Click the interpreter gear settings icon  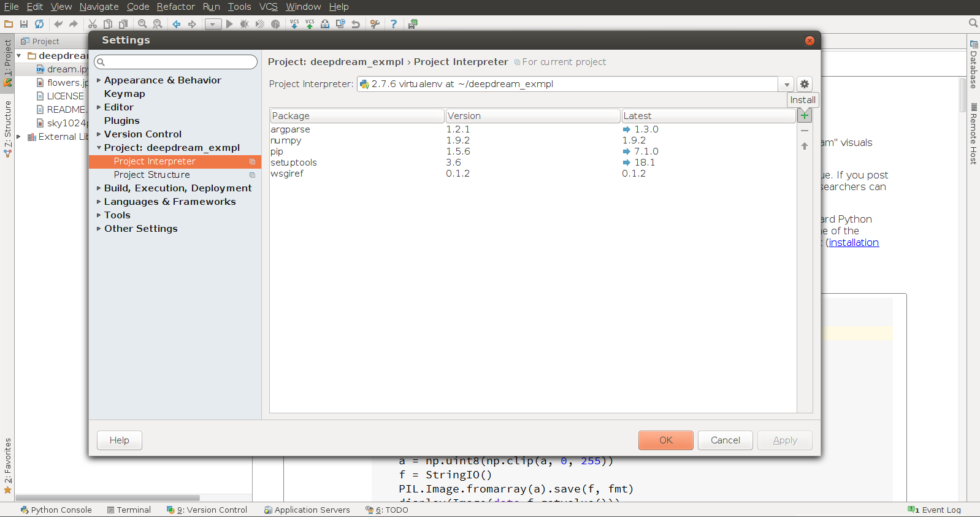click(805, 84)
